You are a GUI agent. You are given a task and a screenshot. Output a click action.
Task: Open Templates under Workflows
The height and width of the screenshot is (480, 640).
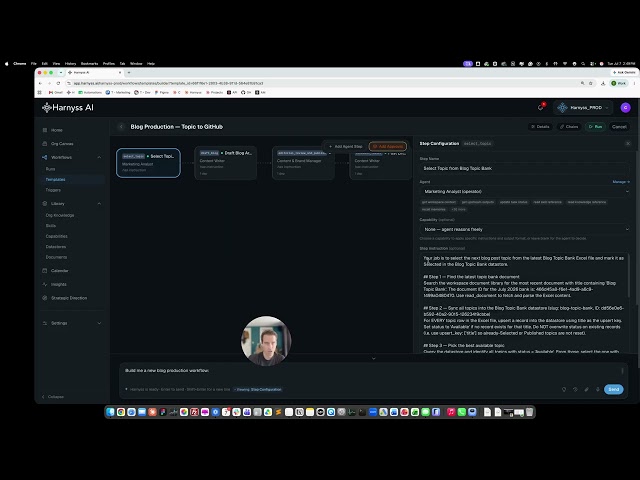pyautogui.click(x=56, y=180)
